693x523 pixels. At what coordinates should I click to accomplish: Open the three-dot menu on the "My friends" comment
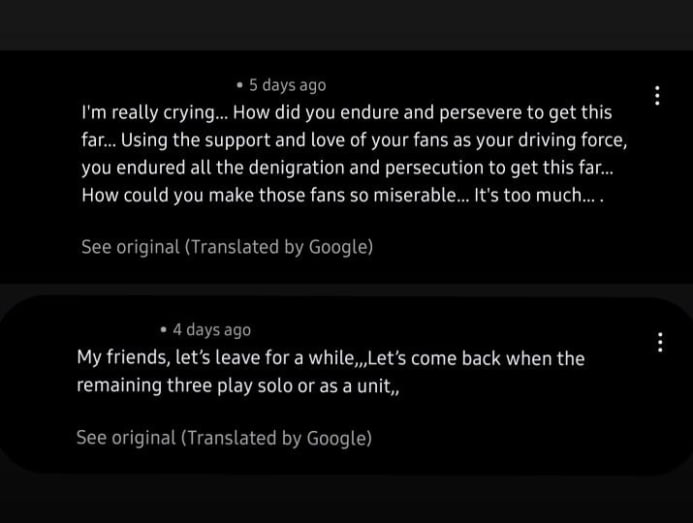[659, 342]
